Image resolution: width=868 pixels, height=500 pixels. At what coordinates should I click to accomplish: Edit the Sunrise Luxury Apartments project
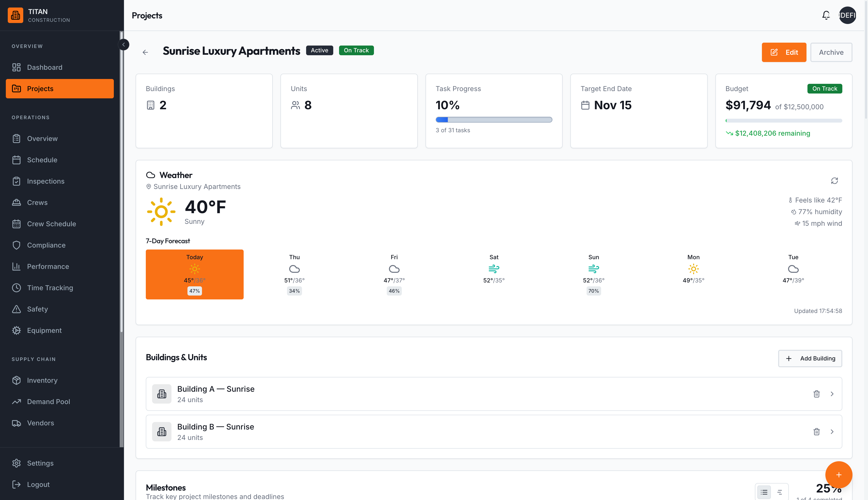[x=784, y=52]
